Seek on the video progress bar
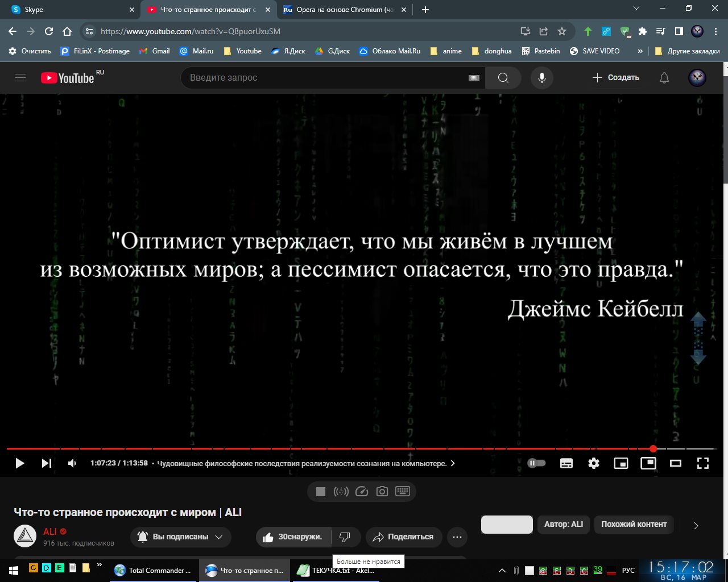Viewport: 728px width, 582px height. [361, 449]
